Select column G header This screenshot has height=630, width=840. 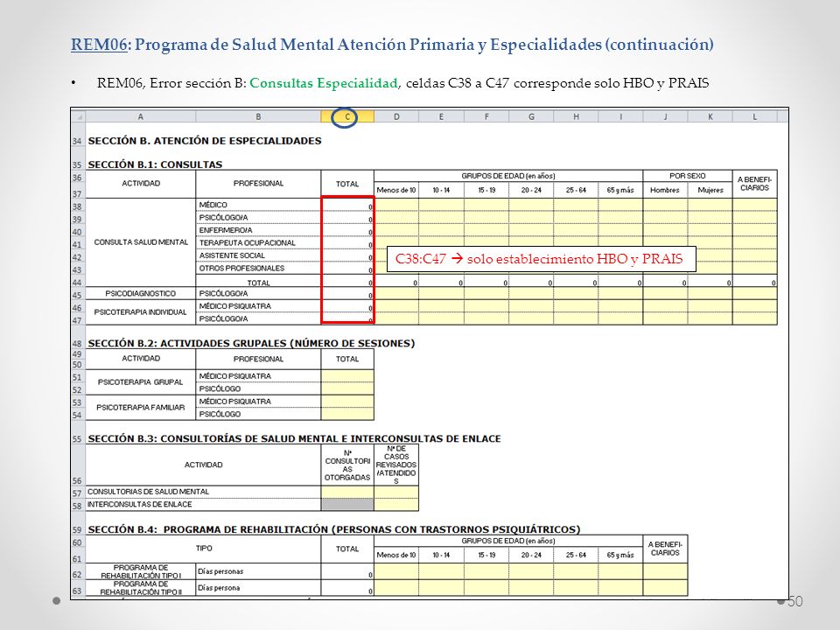pyautogui.click(x=531, y=116)
